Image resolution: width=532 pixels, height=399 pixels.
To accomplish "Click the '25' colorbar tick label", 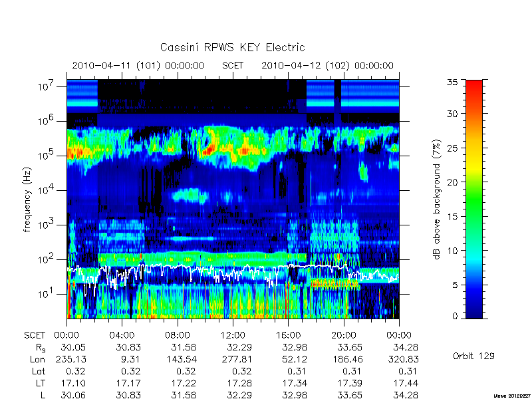I will coord(452,148).
